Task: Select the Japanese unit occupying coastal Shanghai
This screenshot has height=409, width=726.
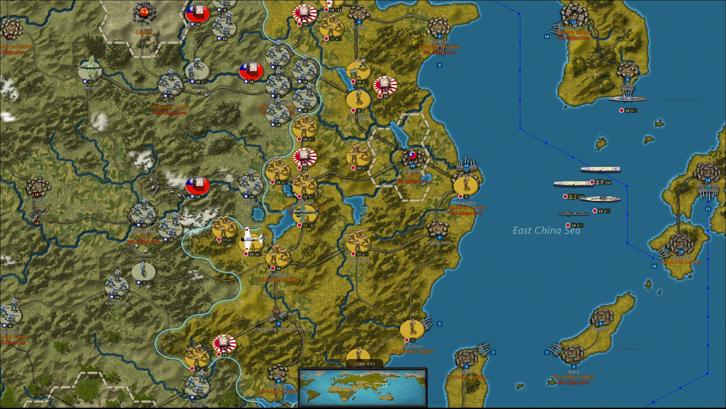Action: point(466,185)
